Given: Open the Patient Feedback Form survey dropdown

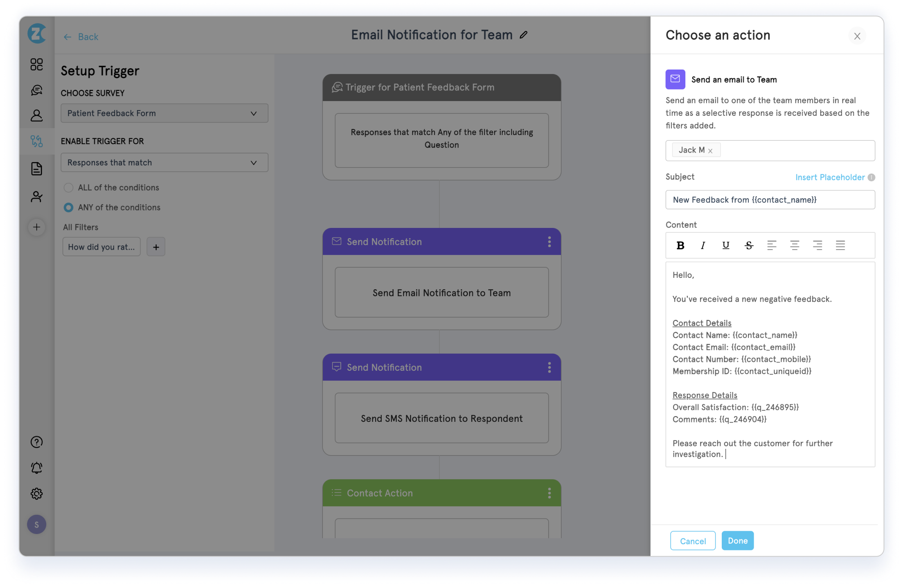Looking at the screenshot, I should [164, 113].
